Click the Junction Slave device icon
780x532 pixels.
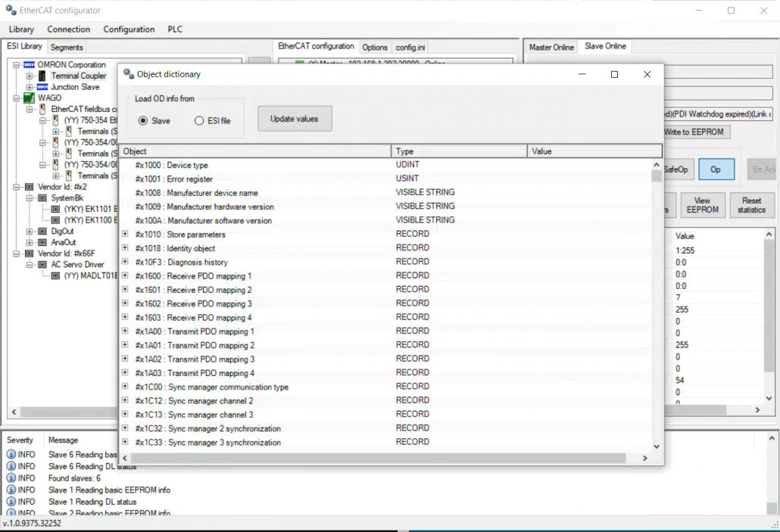coord(42,87)
